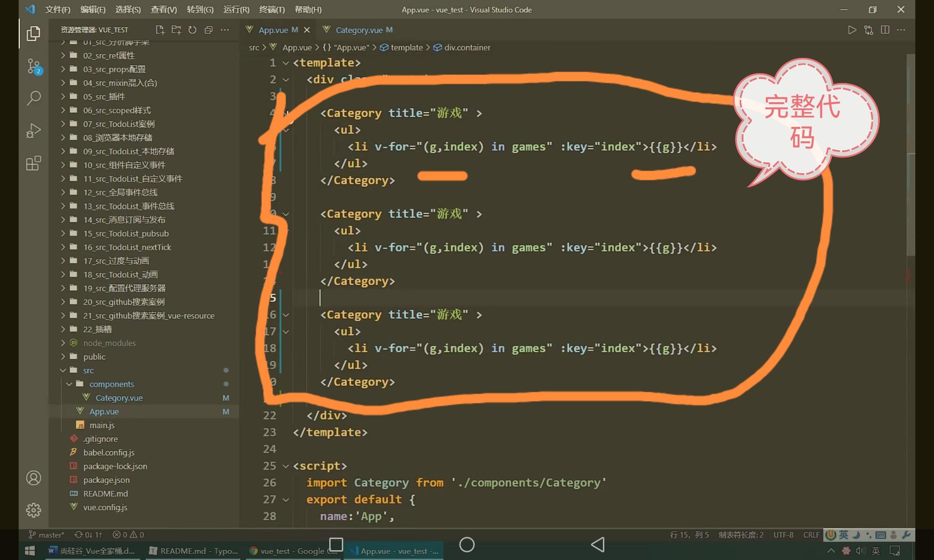Click the master branch status item
Image resolution: width=934 pixels, height=560 pixels.
(x=47, y=535)
